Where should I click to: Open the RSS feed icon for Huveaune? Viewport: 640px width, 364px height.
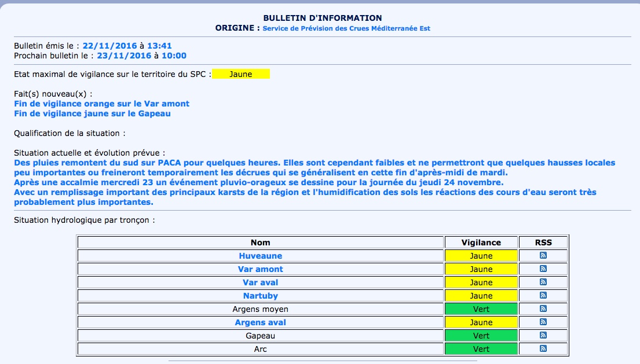tap(543, 256)
